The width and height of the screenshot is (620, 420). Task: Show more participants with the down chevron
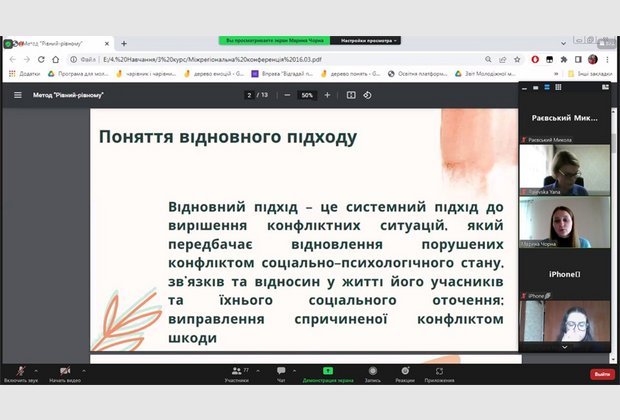click(565, 347)
